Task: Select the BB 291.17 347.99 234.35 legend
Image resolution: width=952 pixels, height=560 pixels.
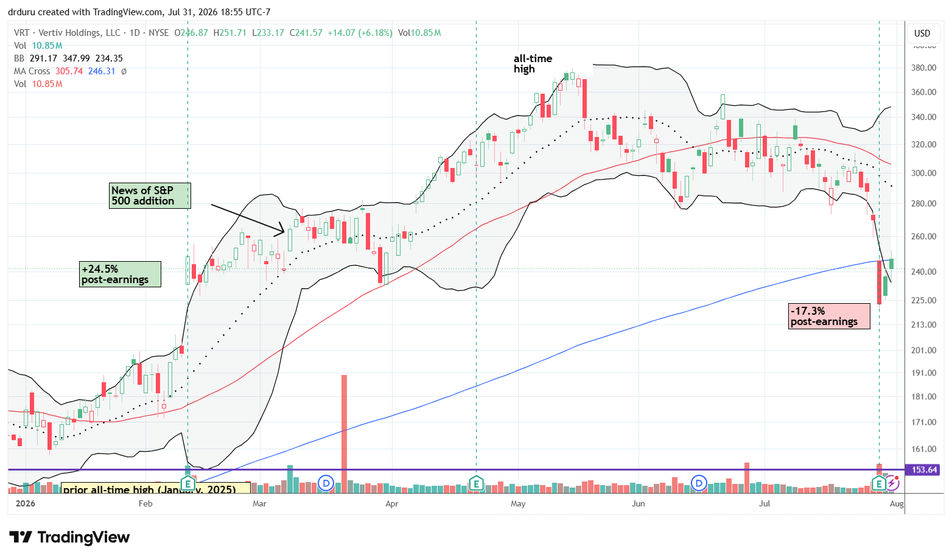Action: click(68, 58)
